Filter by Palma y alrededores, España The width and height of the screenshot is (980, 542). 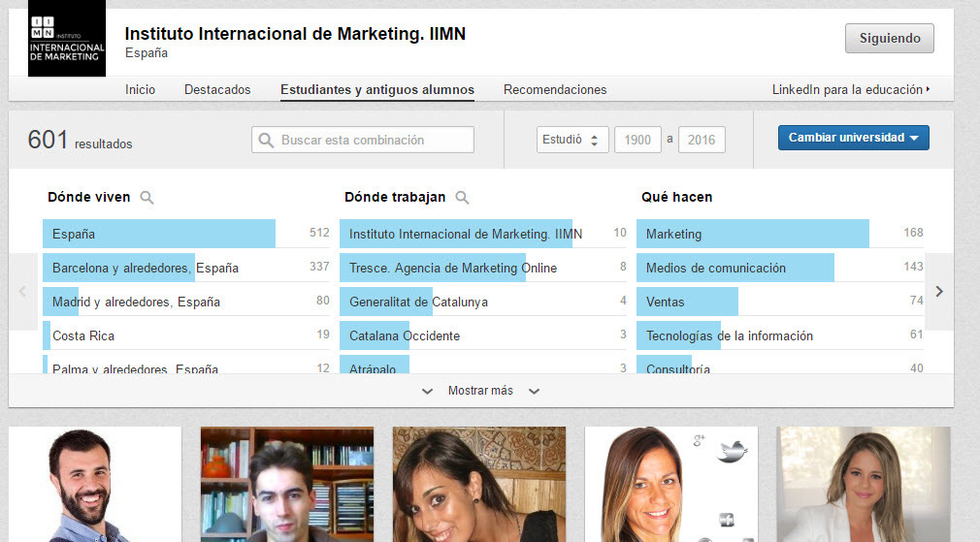[186, 365]
